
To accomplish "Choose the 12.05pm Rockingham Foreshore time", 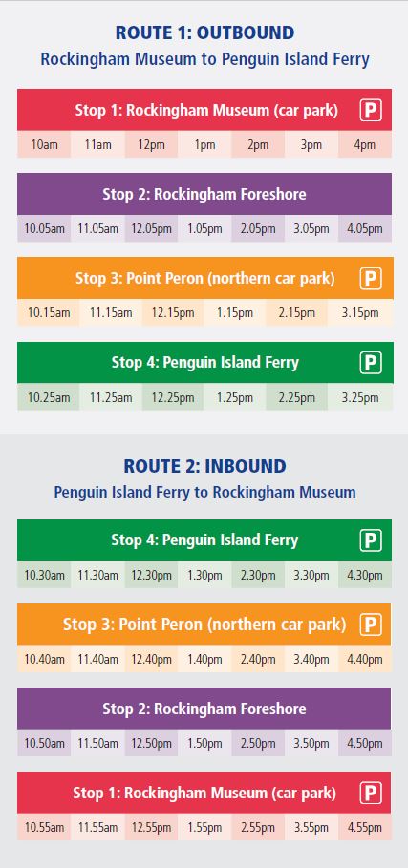I will (x=151, y=228).
